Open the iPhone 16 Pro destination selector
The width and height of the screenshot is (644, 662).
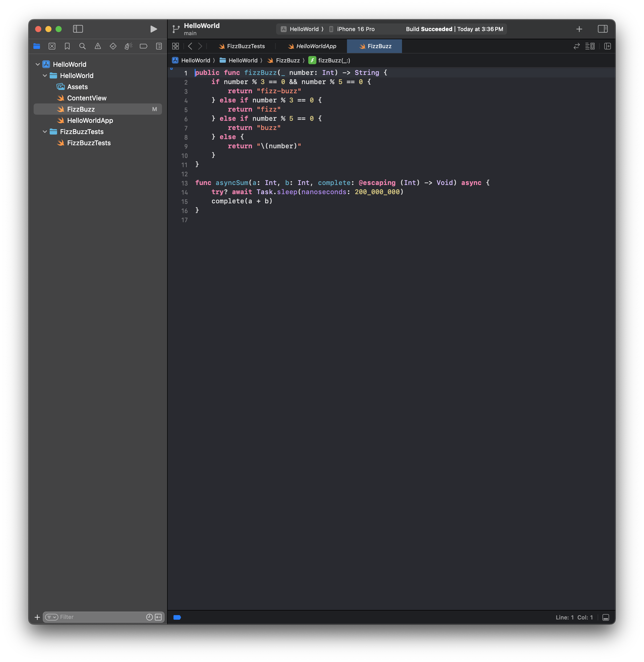click(x=355, y=29)
